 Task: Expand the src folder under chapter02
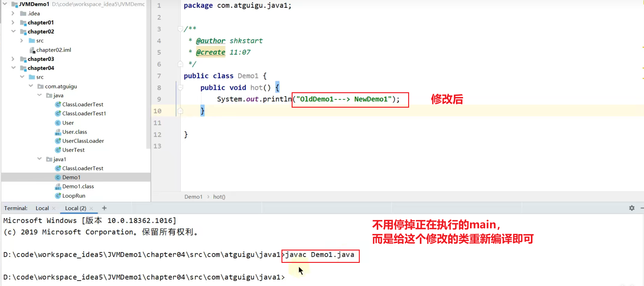(22, 40)
